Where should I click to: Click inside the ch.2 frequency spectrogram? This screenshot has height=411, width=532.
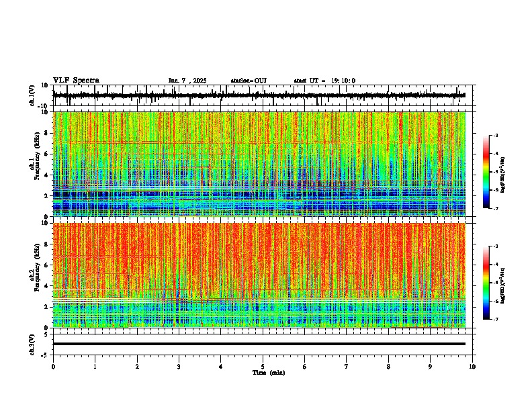(259, 275)
